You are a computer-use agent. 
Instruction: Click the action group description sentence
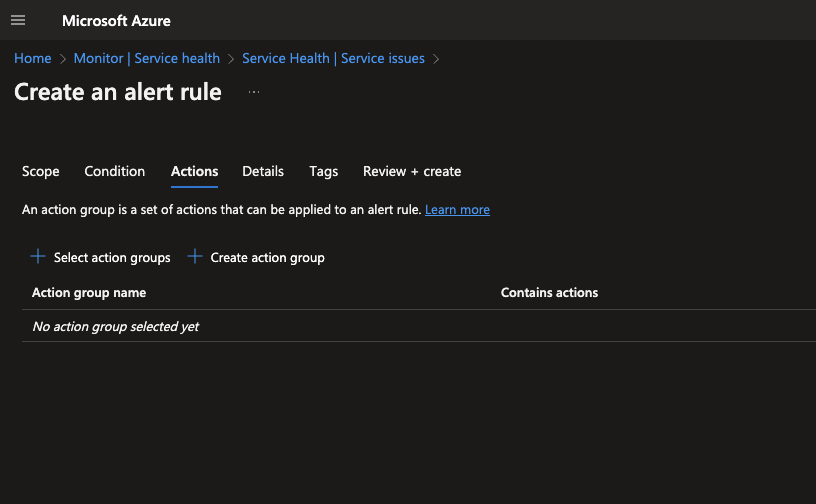click(222, 210)
